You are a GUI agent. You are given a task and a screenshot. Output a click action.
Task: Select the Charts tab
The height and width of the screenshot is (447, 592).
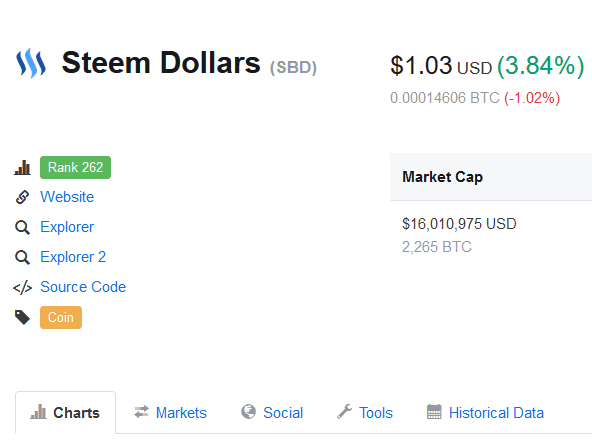(x=65, y=412)
